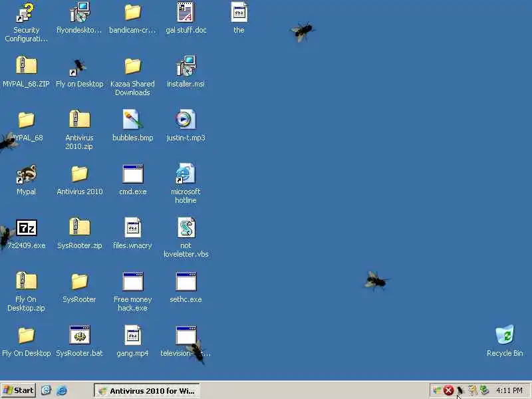Select the Recycle Bin icon
Viewport: 532px width, 399px height.
pos(505,334)
